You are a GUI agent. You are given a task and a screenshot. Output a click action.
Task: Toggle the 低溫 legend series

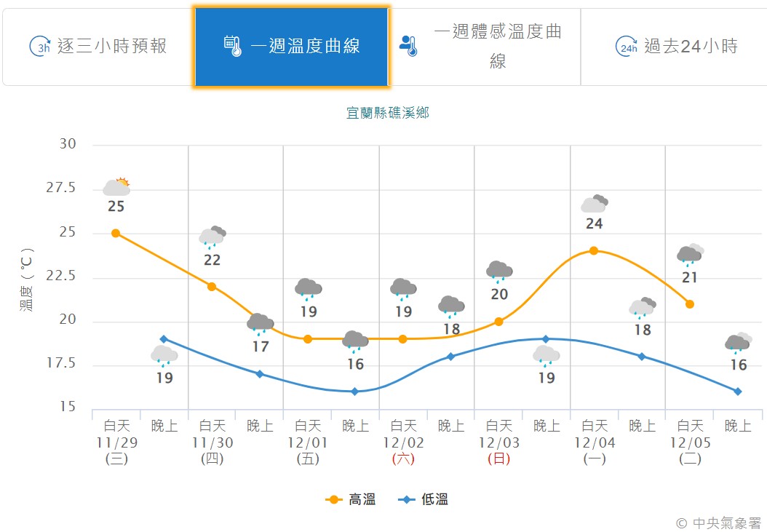tap(424, 499)
